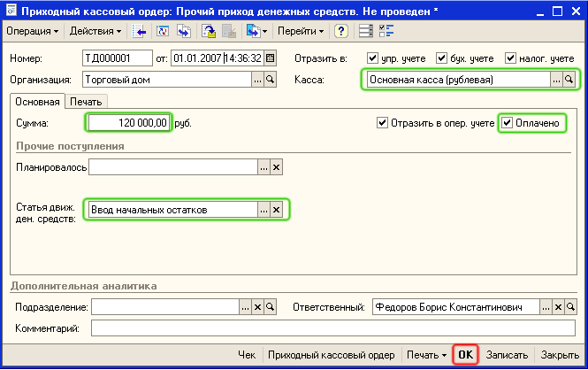This screenshot has height=370, width=588.
Task: Open the Операция dropdown menu
Action: [x=32, y=31]
